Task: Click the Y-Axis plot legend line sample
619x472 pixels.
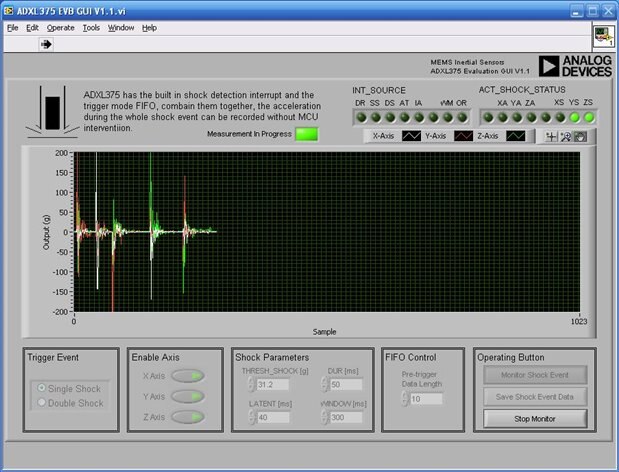Action: (x=464, y=136)
